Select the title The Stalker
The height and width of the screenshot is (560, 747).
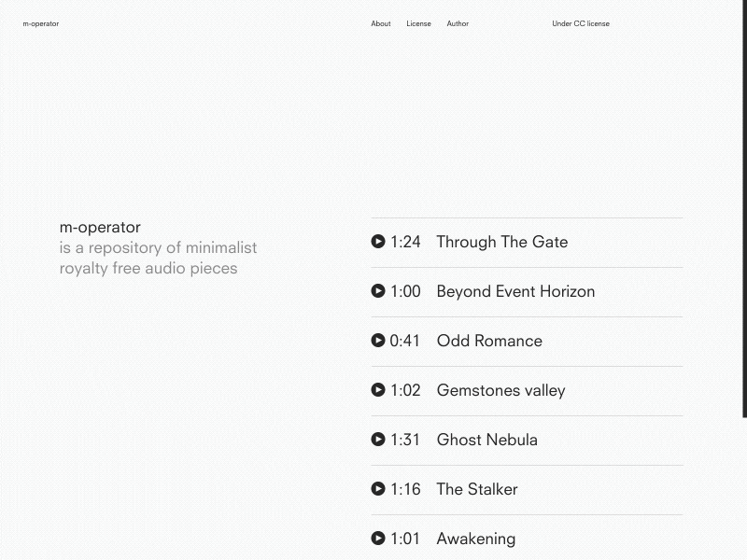click(x=476, y=489)
